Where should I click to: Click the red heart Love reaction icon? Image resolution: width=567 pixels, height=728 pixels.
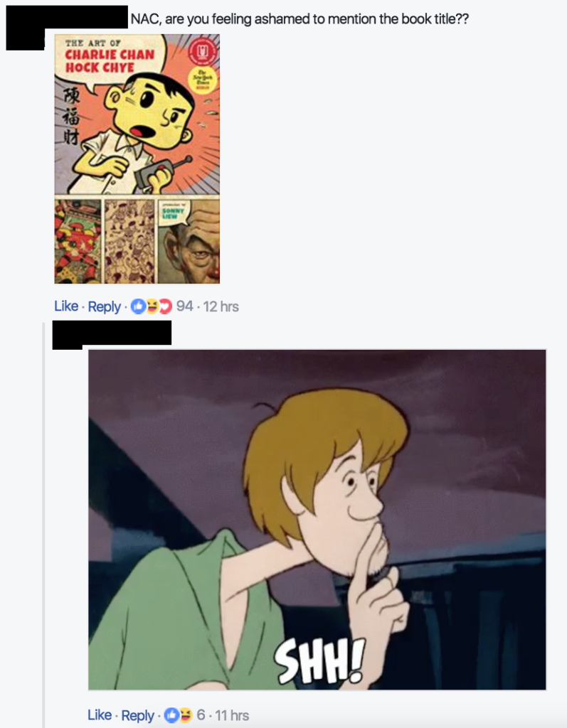click(x=165, y=306)
